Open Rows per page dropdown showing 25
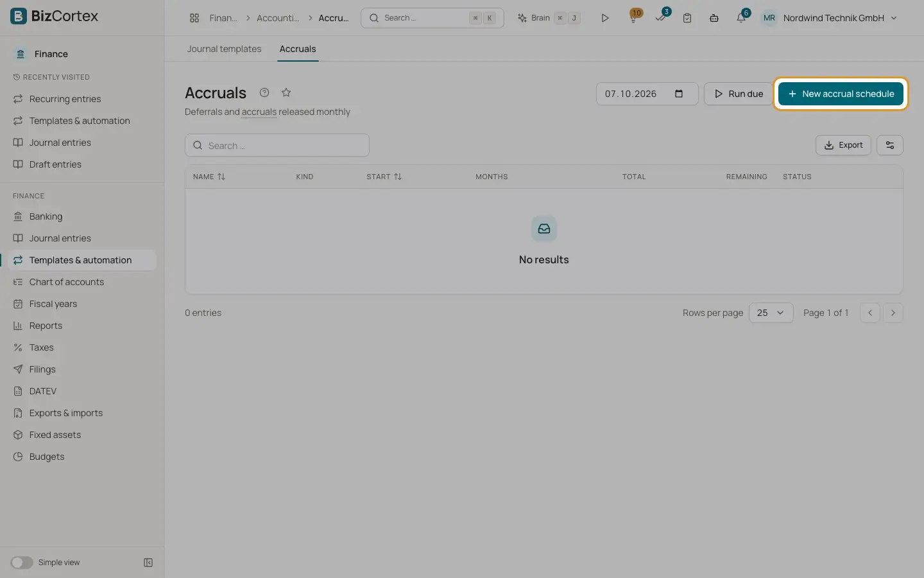Screen dimensions: 924x578 (x=771, y=313)
